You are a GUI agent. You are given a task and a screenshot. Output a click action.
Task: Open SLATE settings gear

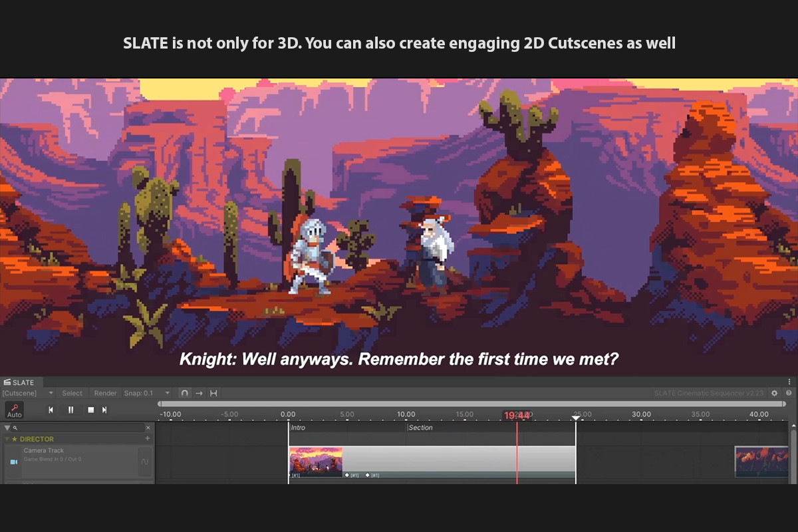[x=774, y=393]
